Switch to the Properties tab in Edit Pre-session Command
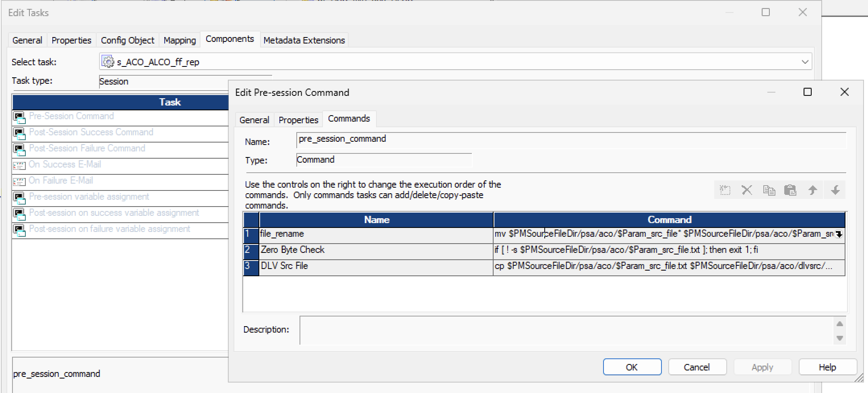Viewport: 868px width, 393px height. pyautogui.click(x=298, y=120)
